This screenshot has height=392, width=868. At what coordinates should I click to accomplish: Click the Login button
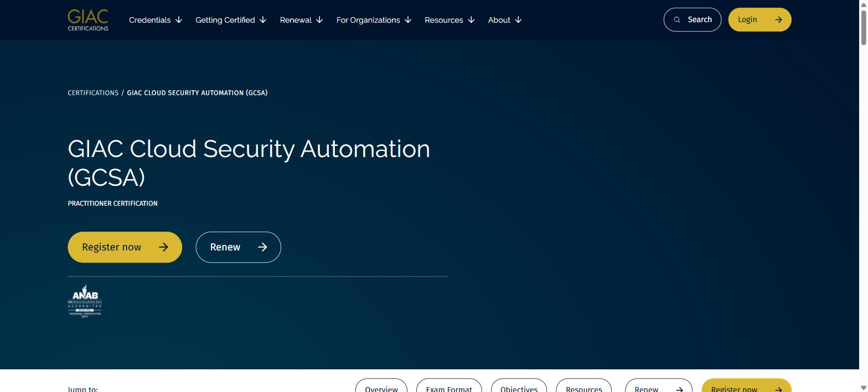[759, 19]
